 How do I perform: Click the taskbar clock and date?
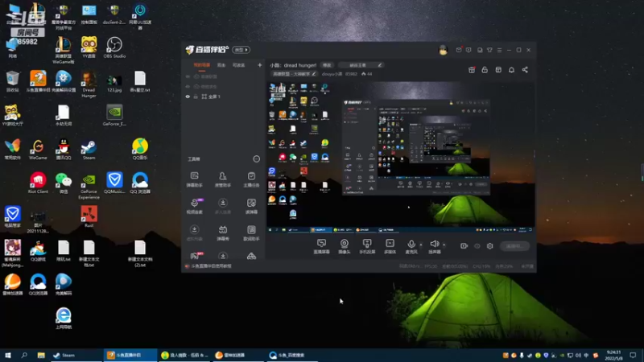click(x=613, y=355)
